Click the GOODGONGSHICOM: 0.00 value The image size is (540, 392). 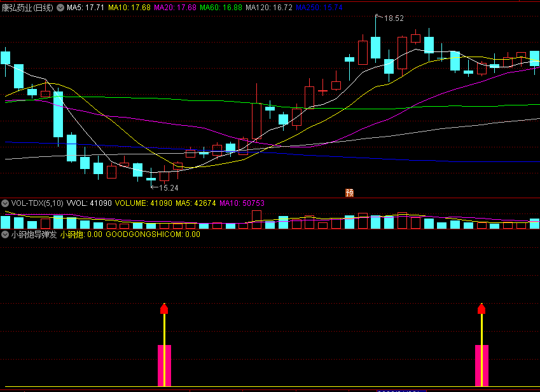point(153,234)
